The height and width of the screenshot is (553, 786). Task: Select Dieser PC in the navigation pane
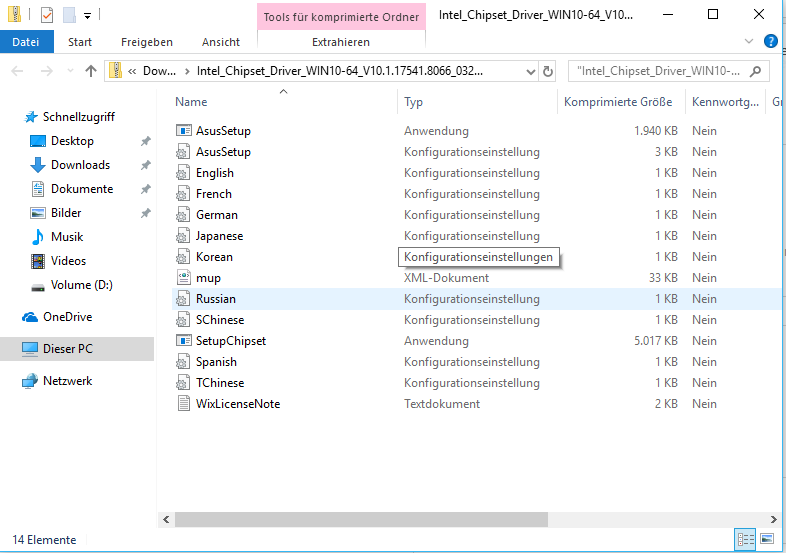coord(77,348)
